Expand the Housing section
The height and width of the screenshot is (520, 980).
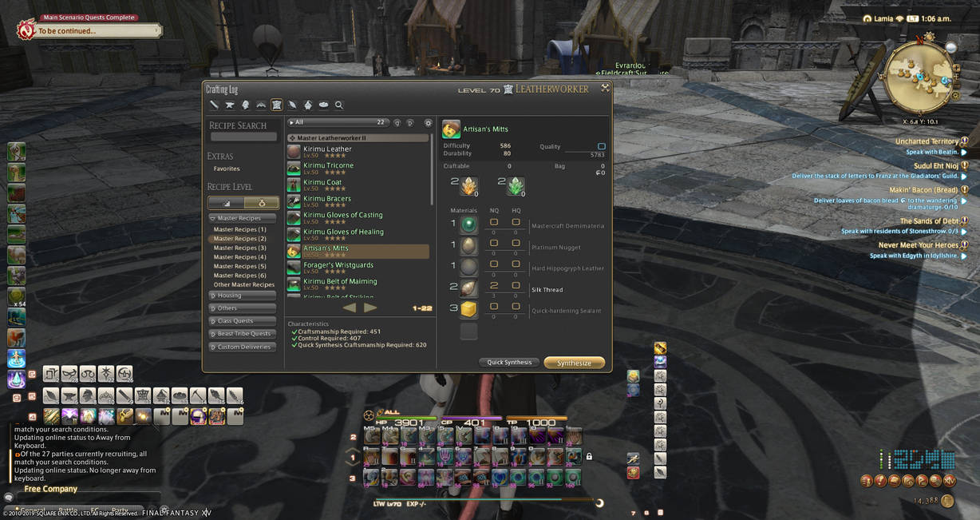[242, 296]
